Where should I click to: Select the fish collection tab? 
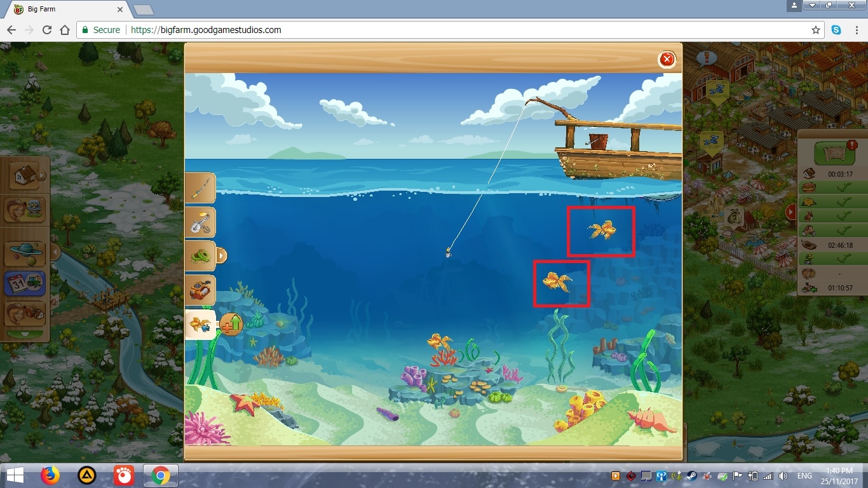(200, 325)
